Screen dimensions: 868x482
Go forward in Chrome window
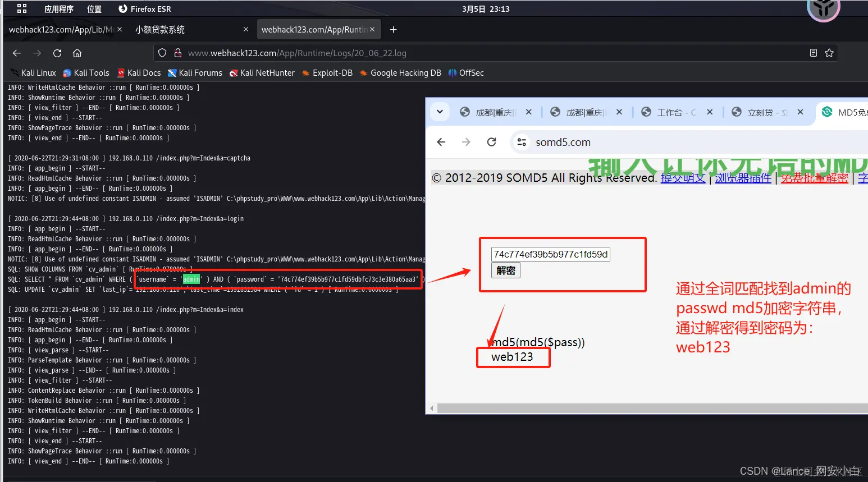(466, 142)
